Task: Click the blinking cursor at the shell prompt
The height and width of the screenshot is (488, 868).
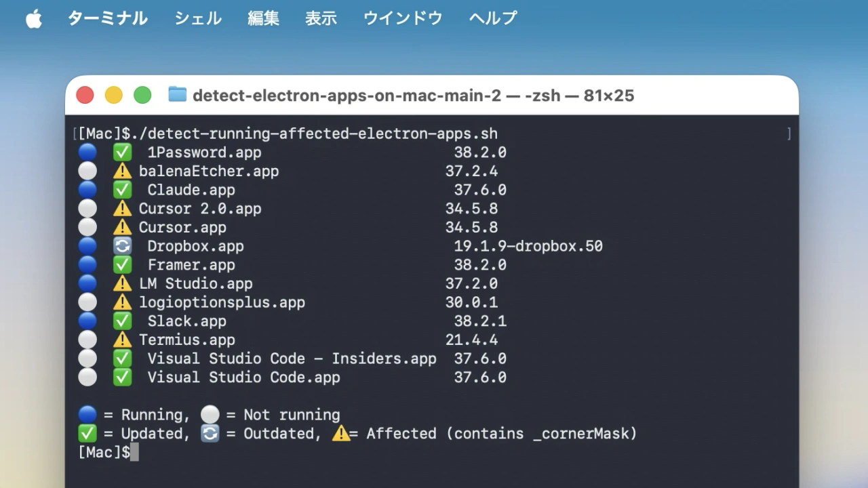Action: (x=135, y=452)
